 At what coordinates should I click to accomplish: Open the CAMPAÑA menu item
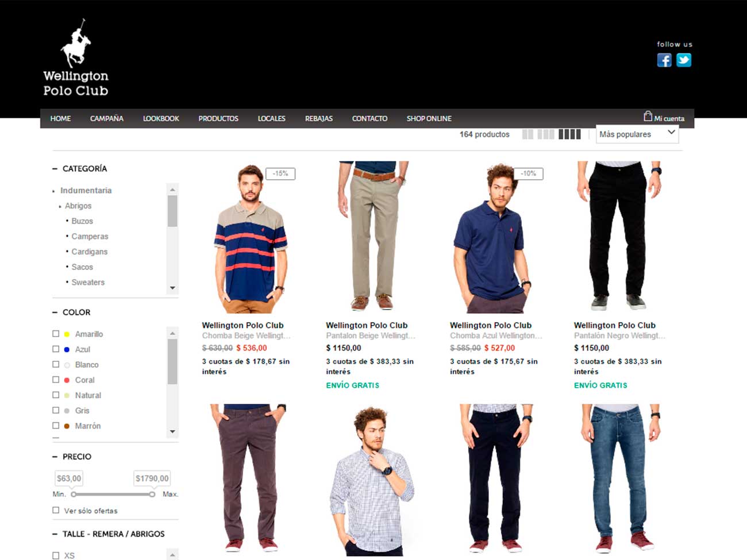(x=107, y=118)
